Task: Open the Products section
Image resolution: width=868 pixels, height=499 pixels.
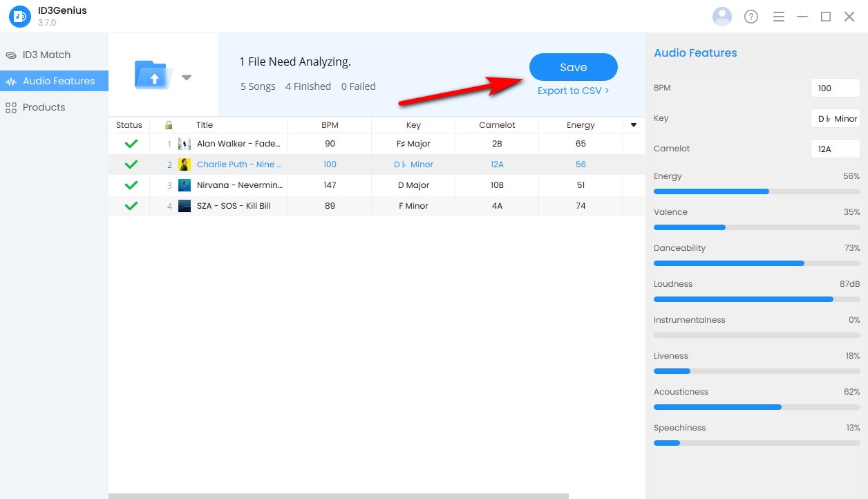Action: (44, 107)
